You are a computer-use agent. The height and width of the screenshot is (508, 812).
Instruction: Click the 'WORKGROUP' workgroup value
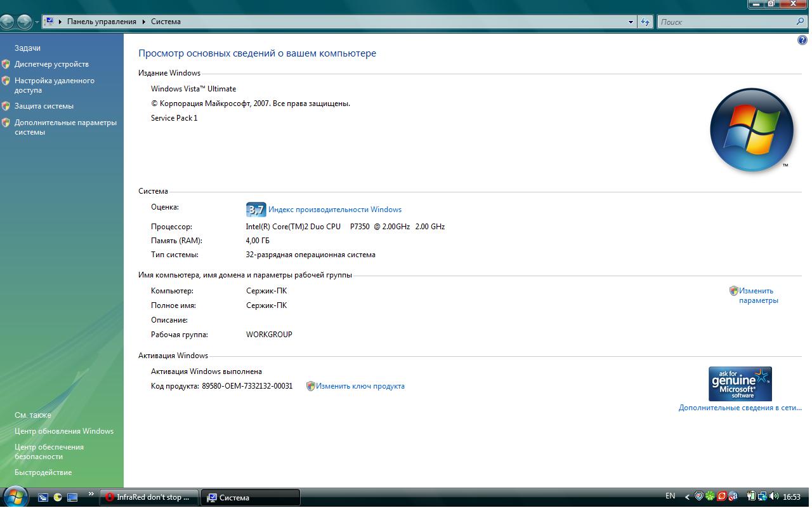coord(269,335)
